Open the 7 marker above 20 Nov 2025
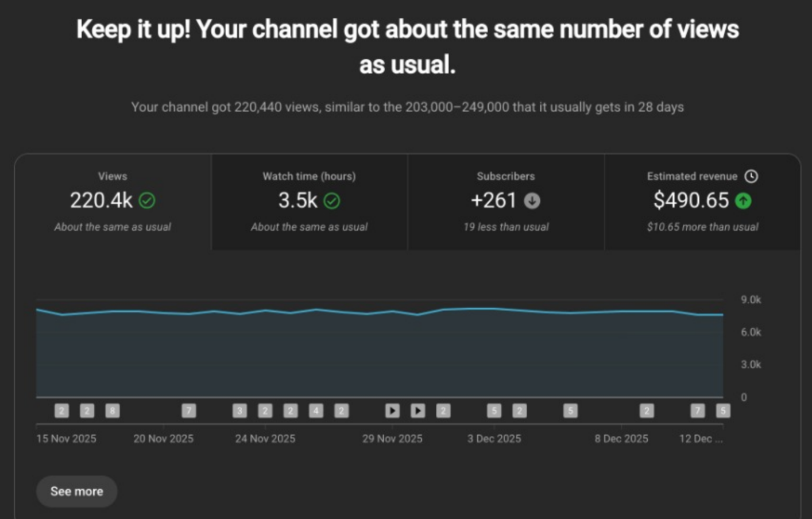The height and width of the screenshot is (519, 812). pyautogui.click(x=189, y=410)
